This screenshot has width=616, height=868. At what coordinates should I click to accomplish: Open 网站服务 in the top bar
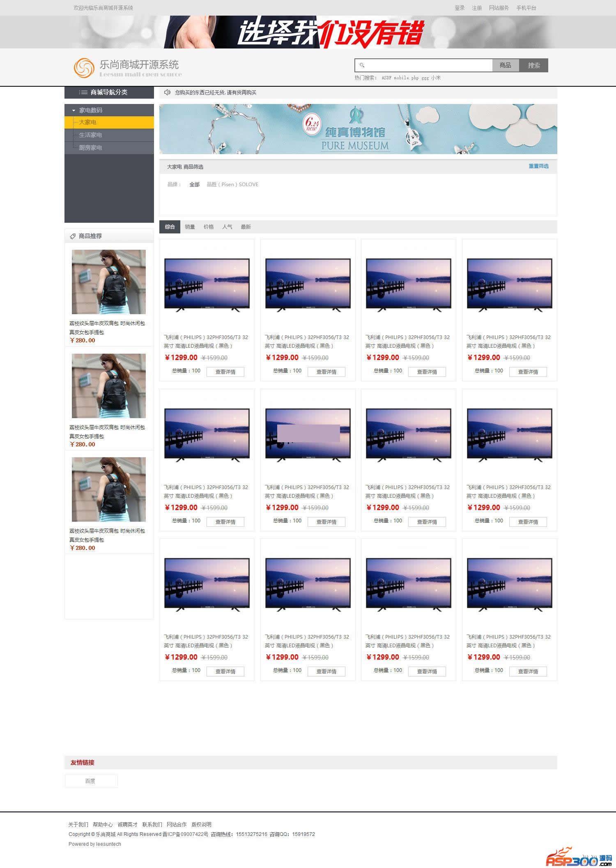point(499,8)
